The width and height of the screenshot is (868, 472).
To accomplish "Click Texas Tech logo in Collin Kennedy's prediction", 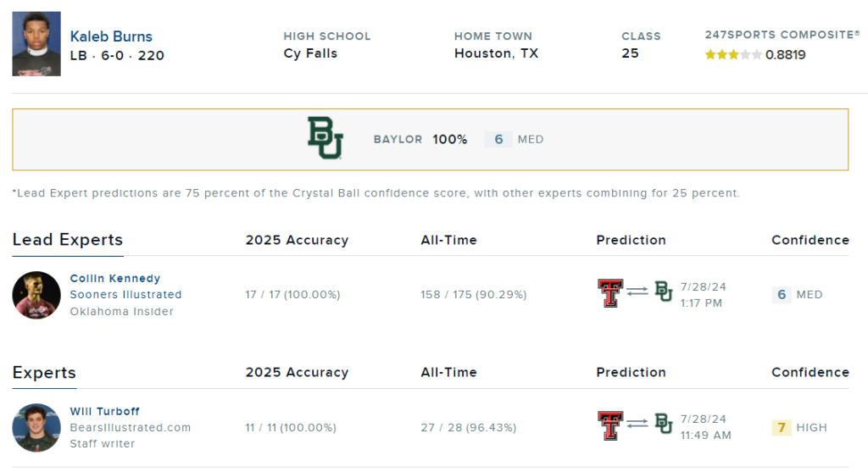I will 610,292.
